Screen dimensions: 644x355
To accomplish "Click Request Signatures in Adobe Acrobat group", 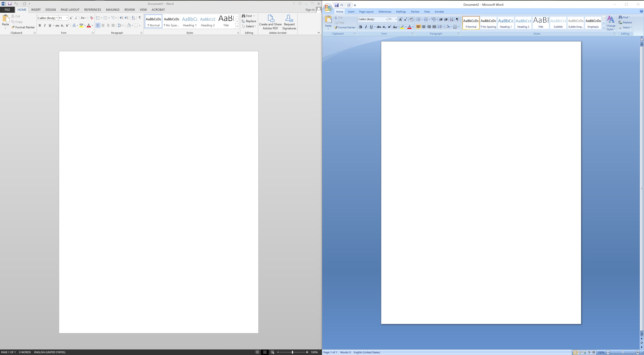I will tap(289, 22).
